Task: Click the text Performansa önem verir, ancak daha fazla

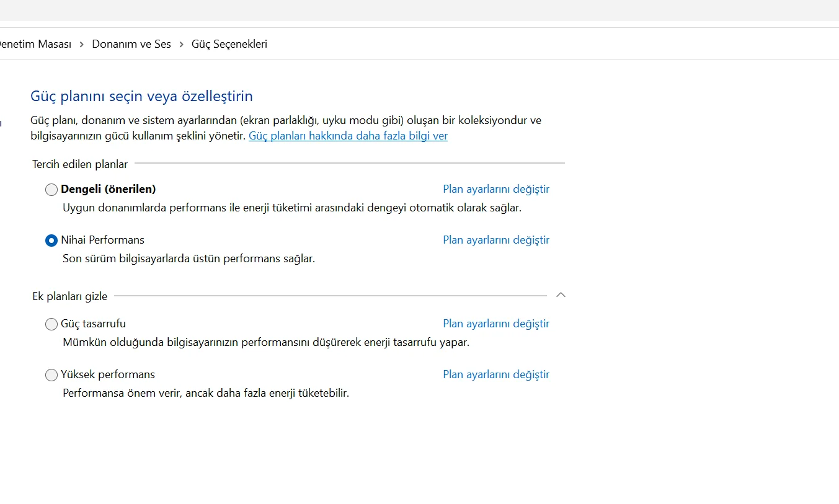Action: (x=206, y=393)
